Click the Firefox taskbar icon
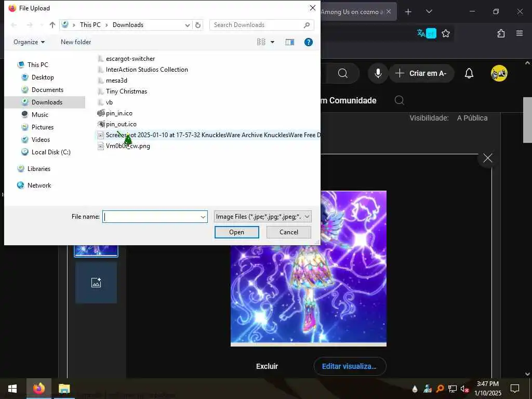The image size is (532, 399). 38,389
